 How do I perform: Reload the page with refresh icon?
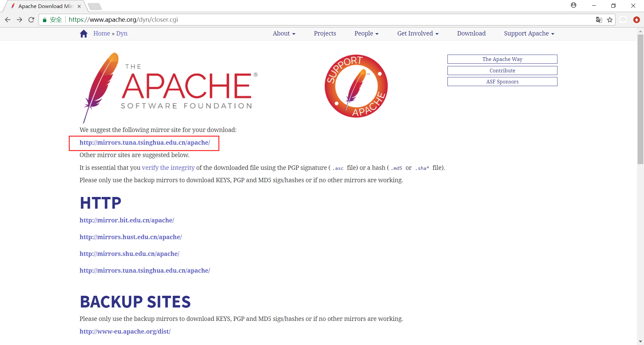tap(31, 20)
